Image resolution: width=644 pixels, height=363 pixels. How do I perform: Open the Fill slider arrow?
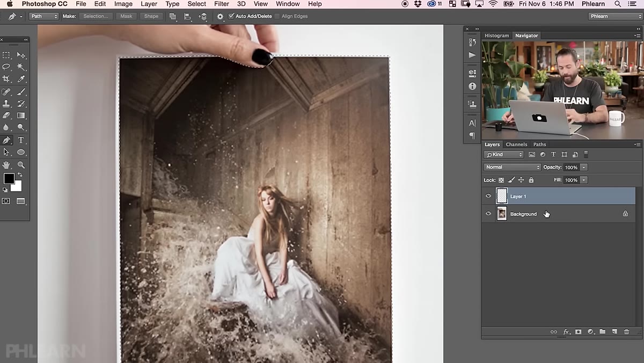(584, 180)
